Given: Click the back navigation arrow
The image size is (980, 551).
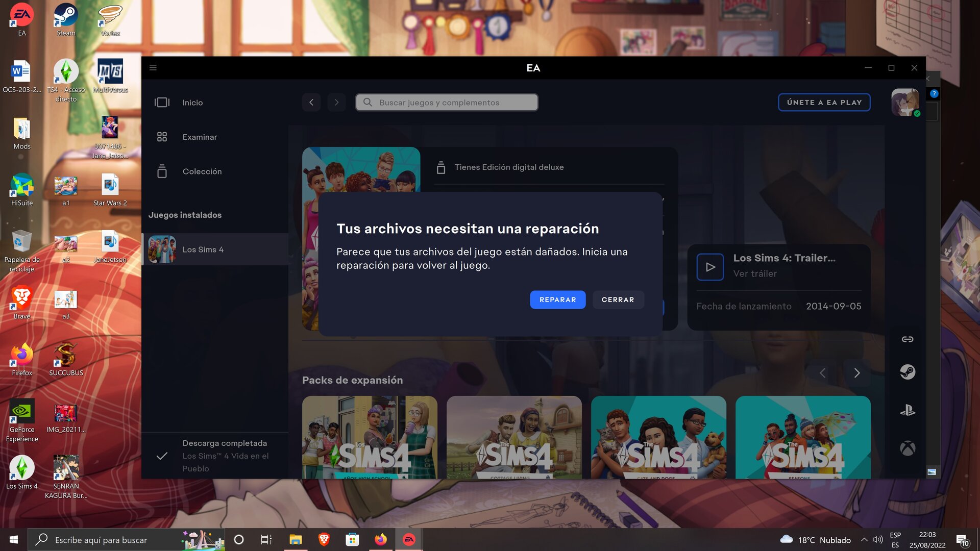Looking at the screenshot, I should [311, 103].
